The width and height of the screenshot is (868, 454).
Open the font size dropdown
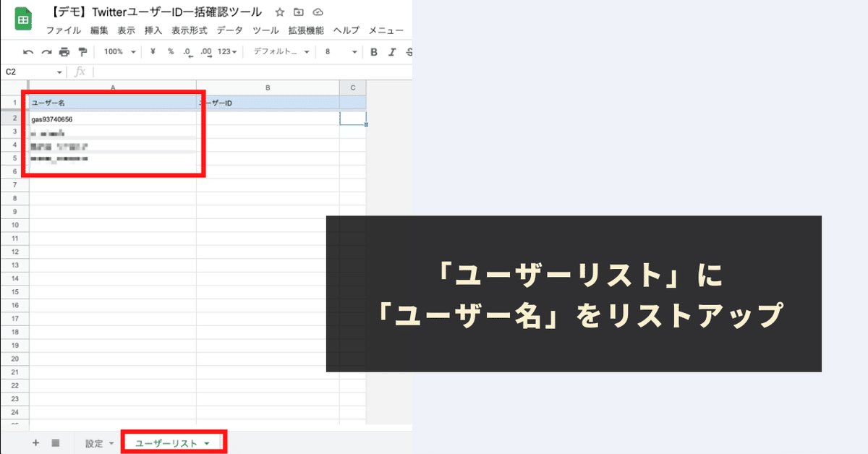tap(340, 51)
